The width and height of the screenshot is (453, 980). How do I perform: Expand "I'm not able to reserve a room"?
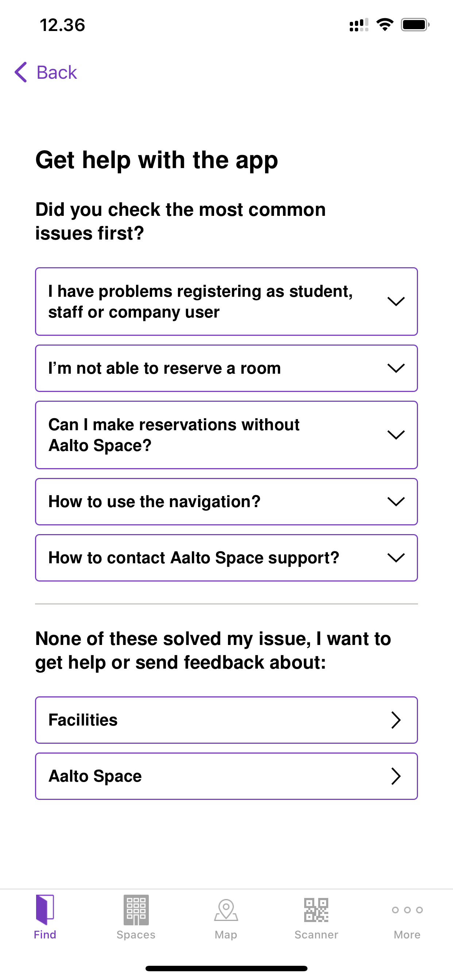[226, 368]
